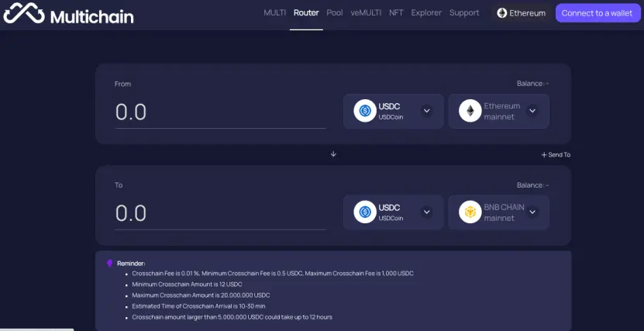Click the 'From' label text
The width and height of the screenshot is (644, 331).
click(x=122, y=84)
